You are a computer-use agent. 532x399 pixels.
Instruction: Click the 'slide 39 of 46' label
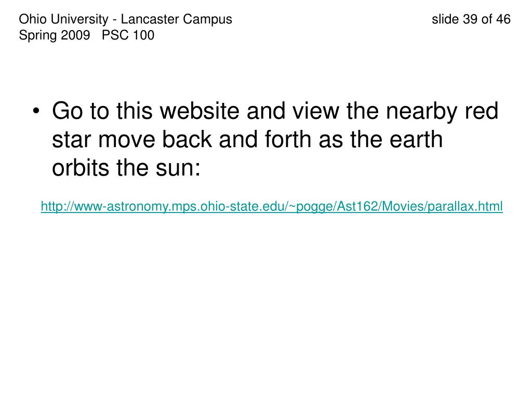coord(471,19)
